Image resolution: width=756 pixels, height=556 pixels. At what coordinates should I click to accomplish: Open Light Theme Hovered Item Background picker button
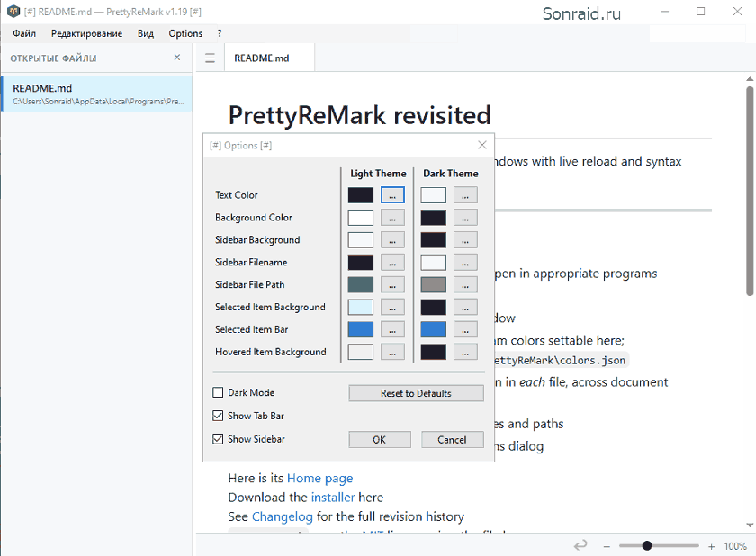392,352
